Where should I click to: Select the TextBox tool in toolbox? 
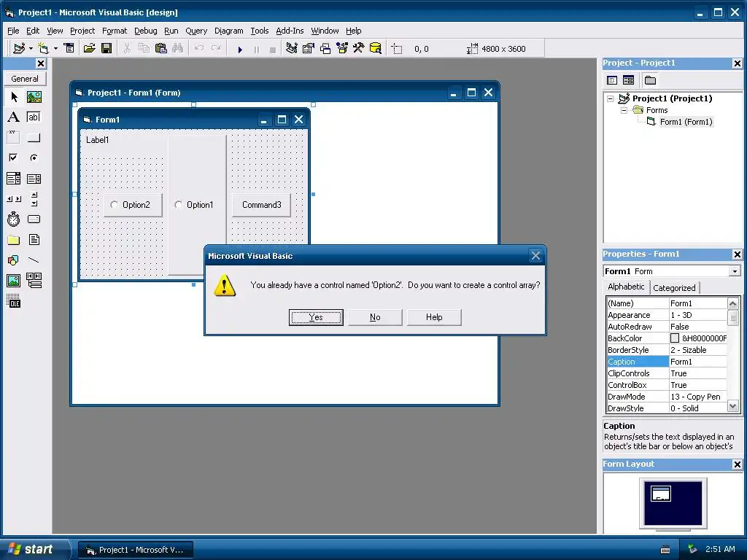(34, 117)
